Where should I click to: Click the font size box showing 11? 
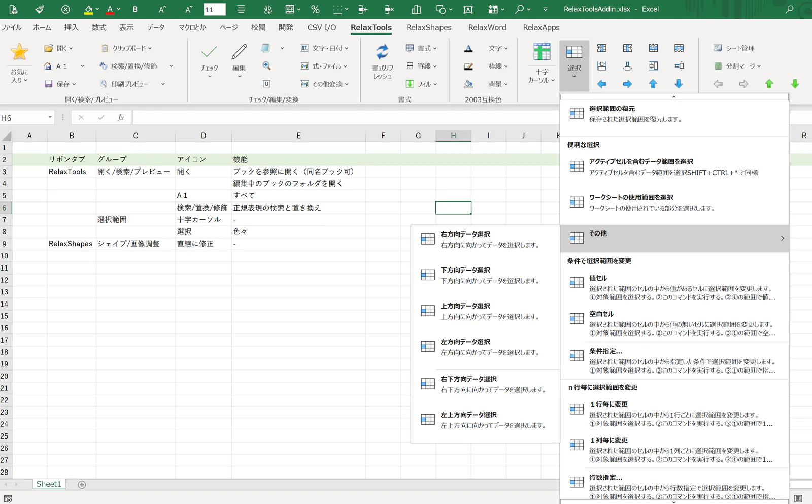(214, 9)
